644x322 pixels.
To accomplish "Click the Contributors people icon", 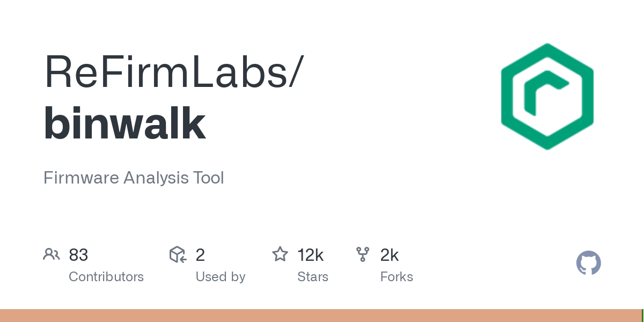I will coord(52,254).
